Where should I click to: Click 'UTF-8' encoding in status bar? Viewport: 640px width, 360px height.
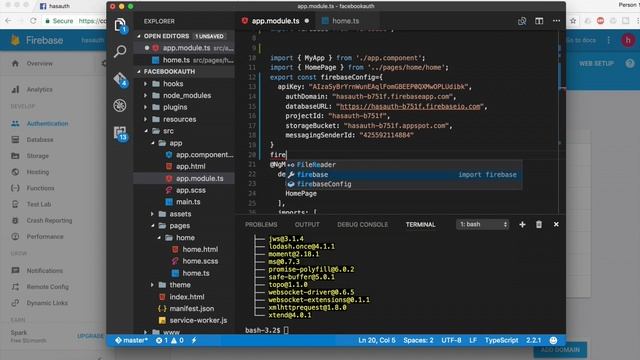(451, 340)
